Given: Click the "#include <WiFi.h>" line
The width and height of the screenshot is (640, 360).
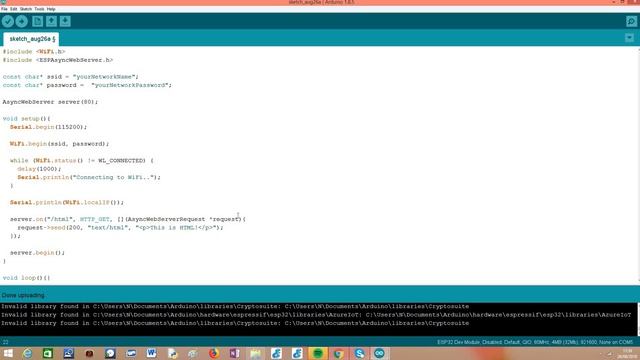Looking at the screenshot, I should [x=34, y=52].
